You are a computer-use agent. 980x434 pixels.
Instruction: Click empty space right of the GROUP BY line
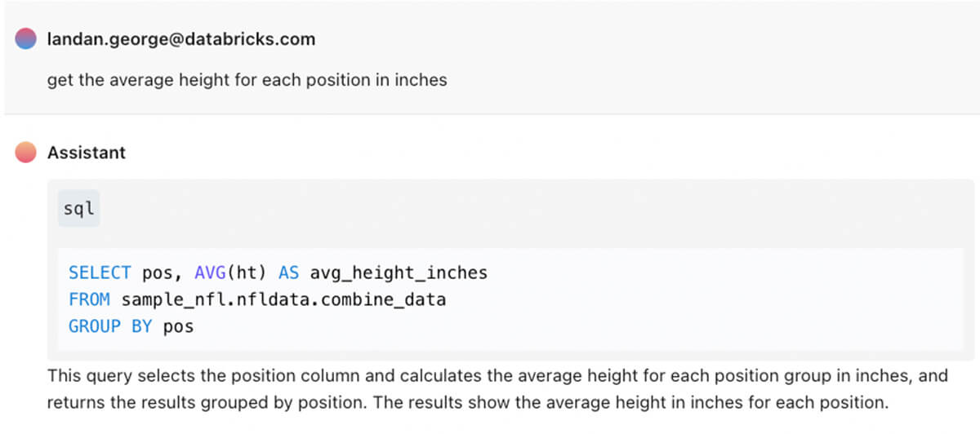572,326
